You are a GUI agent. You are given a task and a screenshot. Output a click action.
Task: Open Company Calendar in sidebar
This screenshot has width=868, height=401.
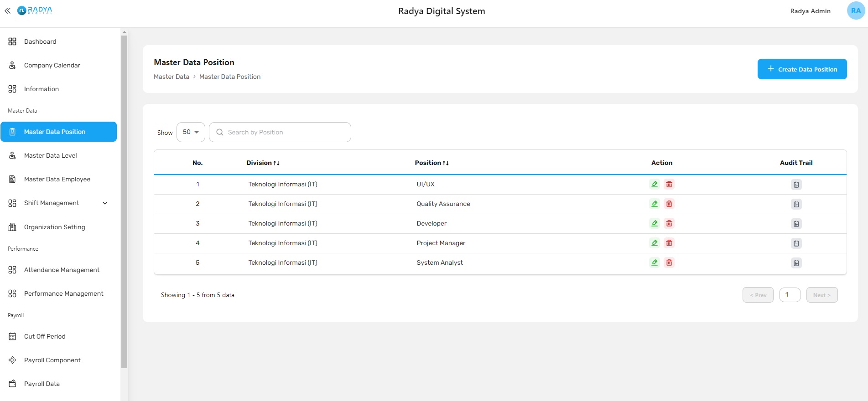tap(58, 65)
